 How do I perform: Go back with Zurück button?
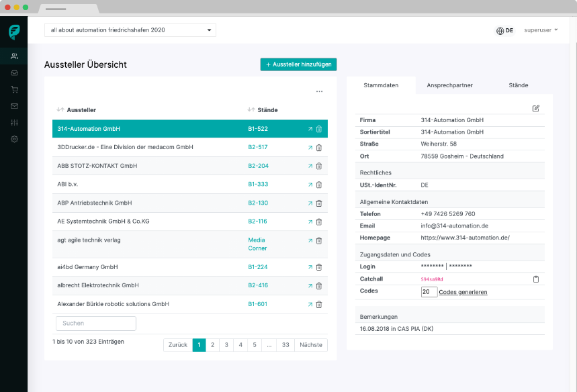(x=178, y=345)
